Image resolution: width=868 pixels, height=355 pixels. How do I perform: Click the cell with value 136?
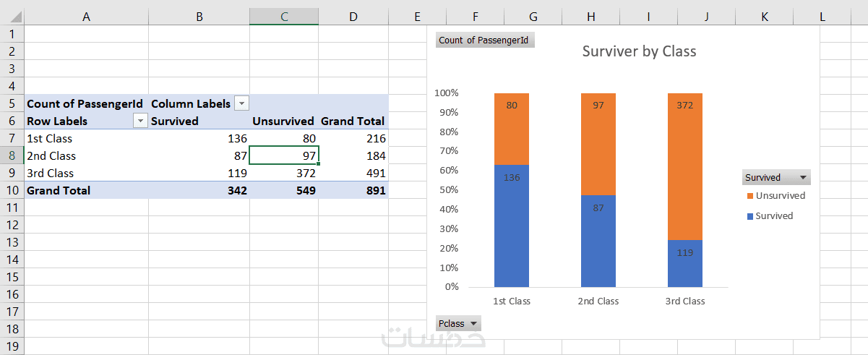[199, 138]
